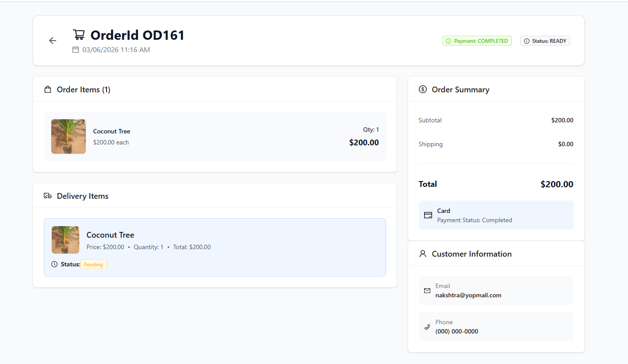The height and width of the screenshot is (364, 628).
Task: Click the dollar icon in Order Summary
Action: pos(423,90)
